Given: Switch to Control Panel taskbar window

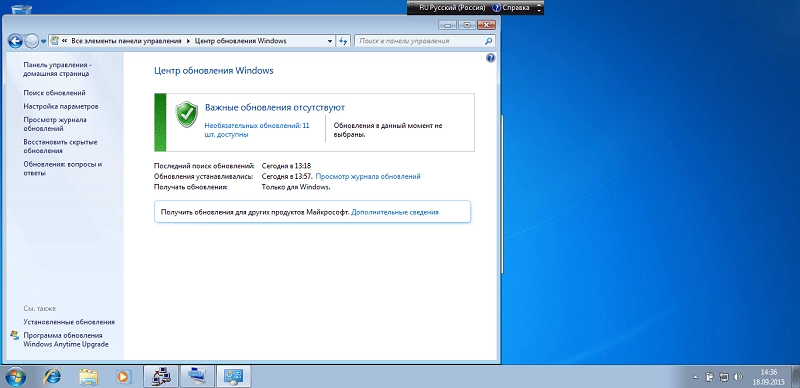Looking at the screenshot, I should click(234, 377).
